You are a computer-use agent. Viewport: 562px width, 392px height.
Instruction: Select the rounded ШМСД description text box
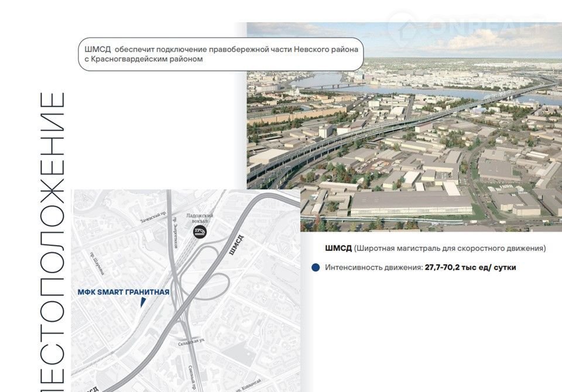coord(220,54)
